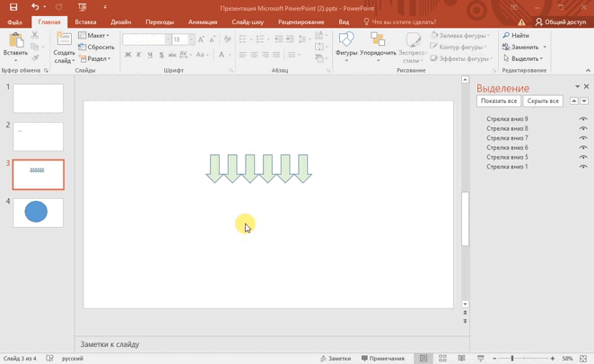594x364 pixels.
Task: Hide Стрелка вниз 8 eye icon
Action: coord(583,128)
